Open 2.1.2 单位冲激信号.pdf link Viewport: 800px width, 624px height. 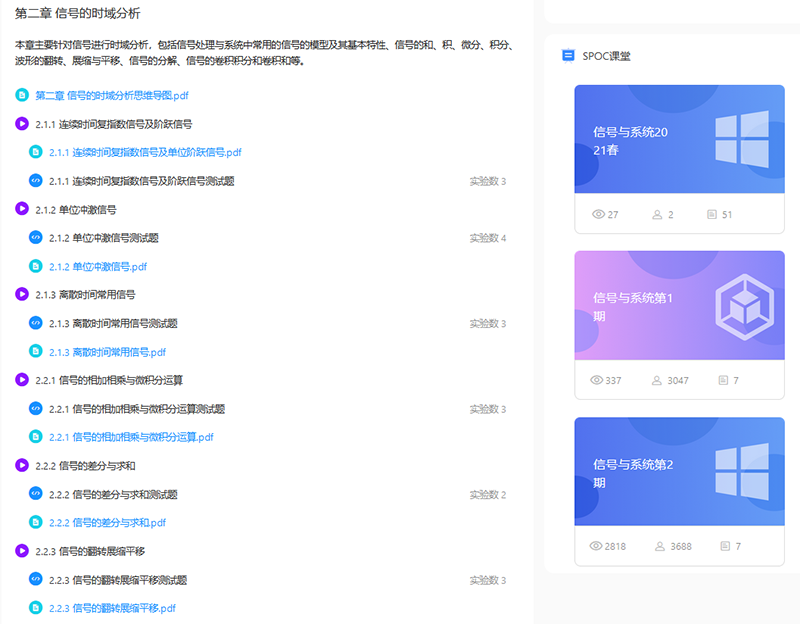click(98, 267)
